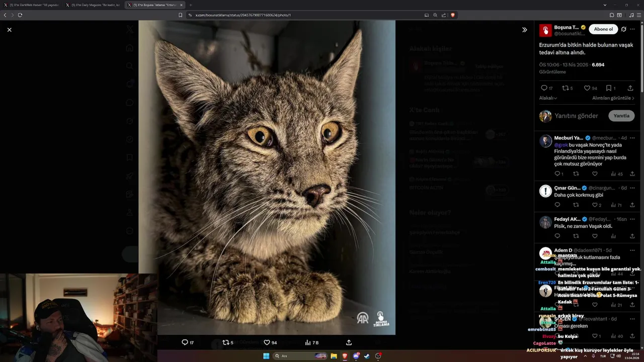Share Çınar Gün... reply

pyautogui.click(x=632, y=205)
